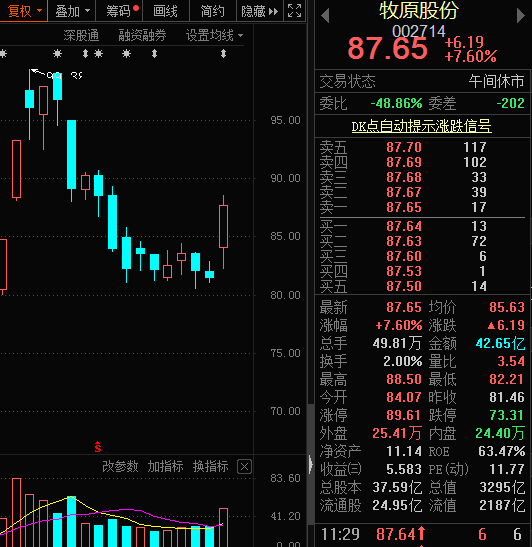Click the 交易状态 午间休市 text
Viewport: 532px width, 547px height.
tap(496, 81)
